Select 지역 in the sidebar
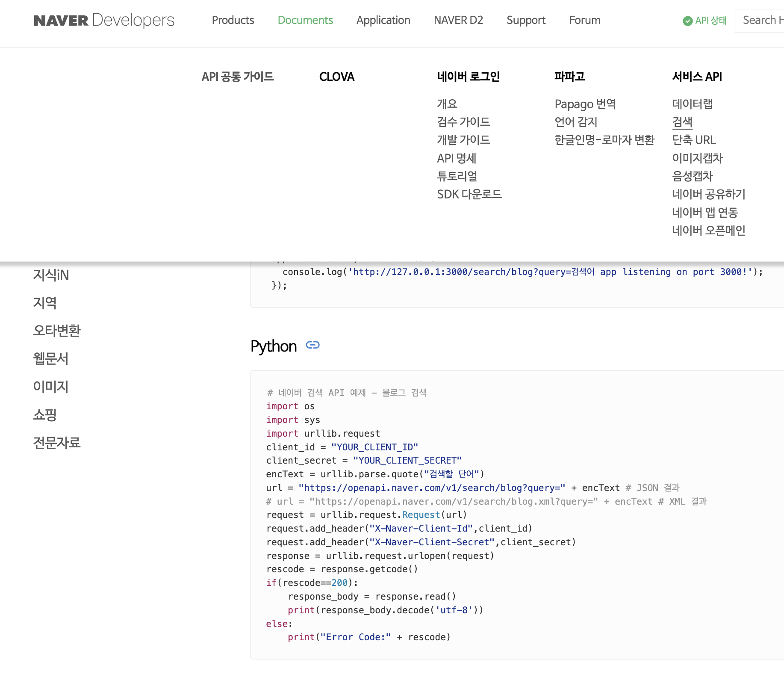 [x=45, y=303]
